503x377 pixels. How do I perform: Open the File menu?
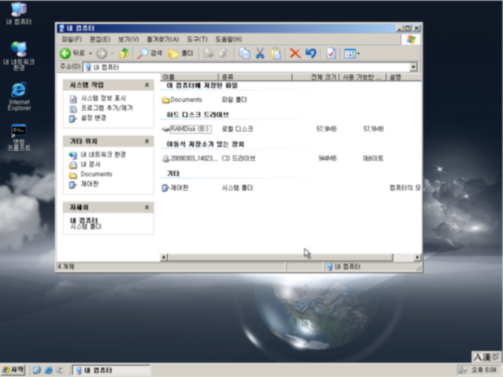coord(72,39)
